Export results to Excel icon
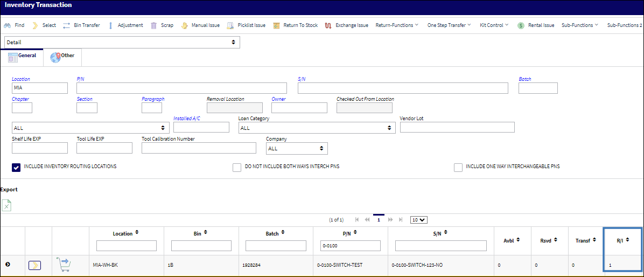The image size is (644, 277). coord(6,205)
